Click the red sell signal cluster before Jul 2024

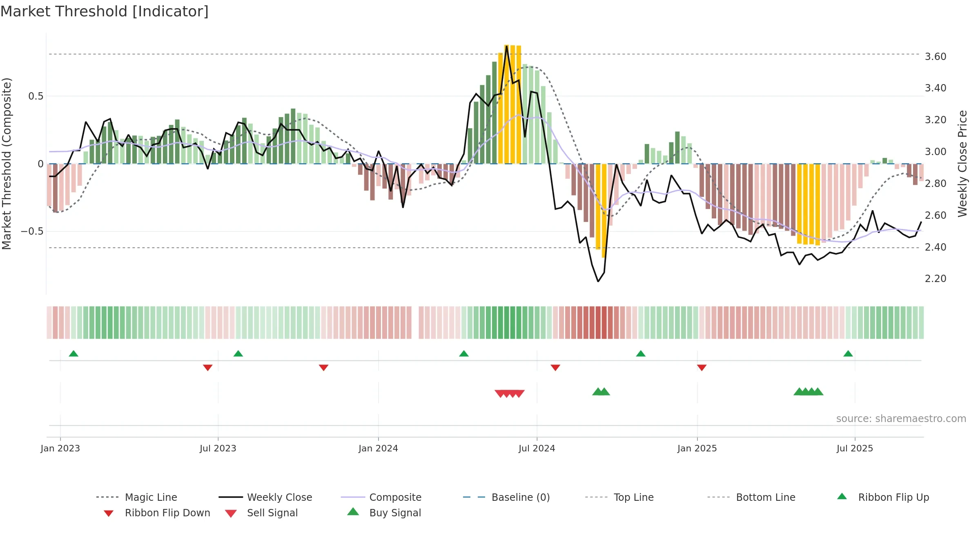[510, 393]
